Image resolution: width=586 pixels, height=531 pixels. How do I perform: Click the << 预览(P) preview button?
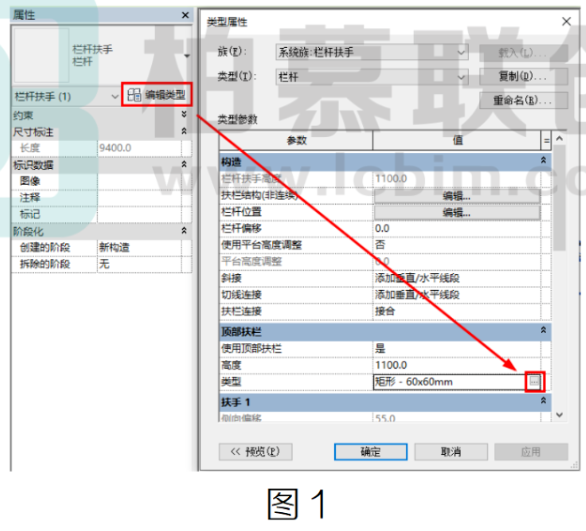[256, 452]
